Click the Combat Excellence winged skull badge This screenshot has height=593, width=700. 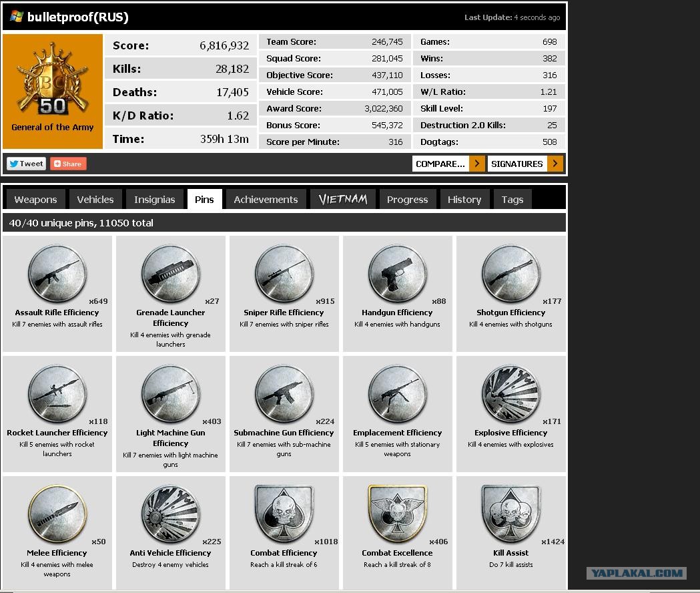pos(397,514)
